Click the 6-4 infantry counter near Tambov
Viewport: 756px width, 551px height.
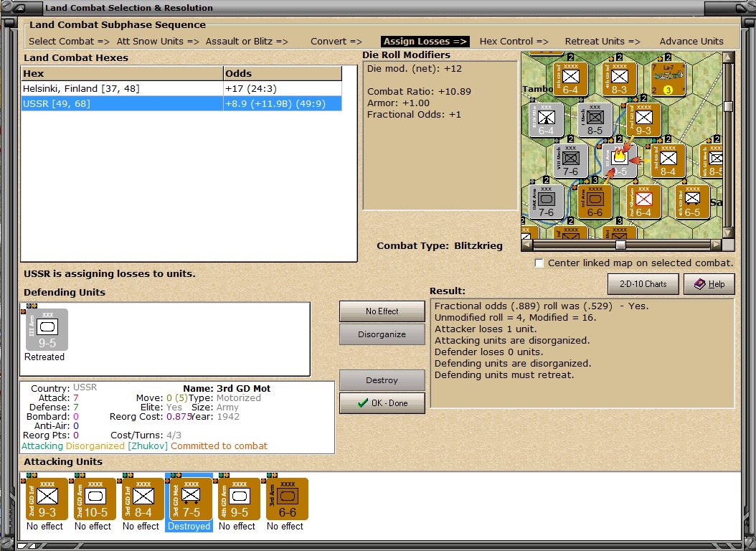click(570, 79)
